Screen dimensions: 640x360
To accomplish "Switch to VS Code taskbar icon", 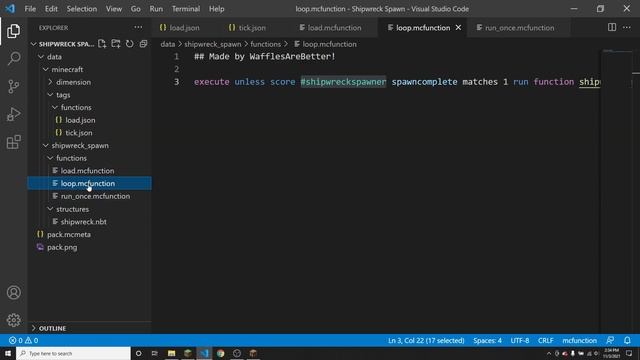I will 204,353.
